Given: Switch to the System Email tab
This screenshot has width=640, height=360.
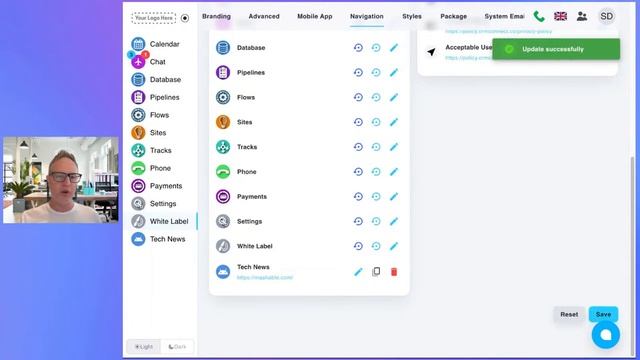Looking at the screenshot, I should [504, 16].
